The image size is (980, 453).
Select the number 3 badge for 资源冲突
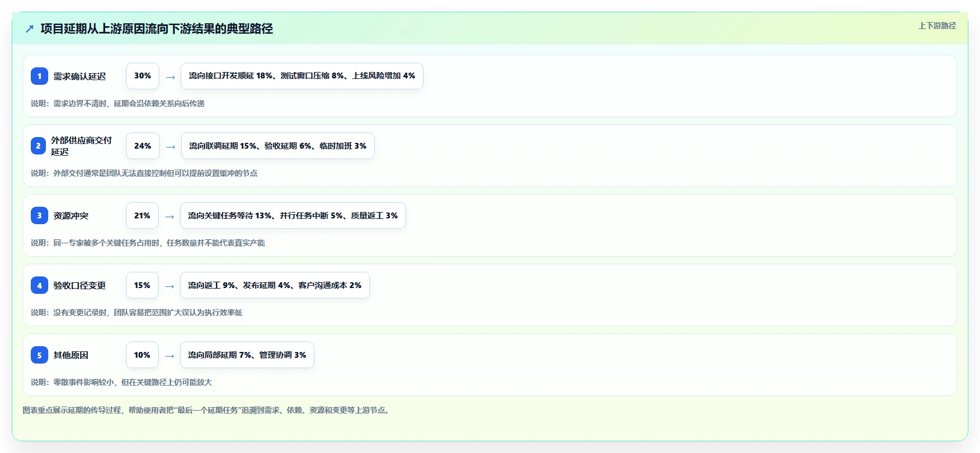tap(40, 215)
